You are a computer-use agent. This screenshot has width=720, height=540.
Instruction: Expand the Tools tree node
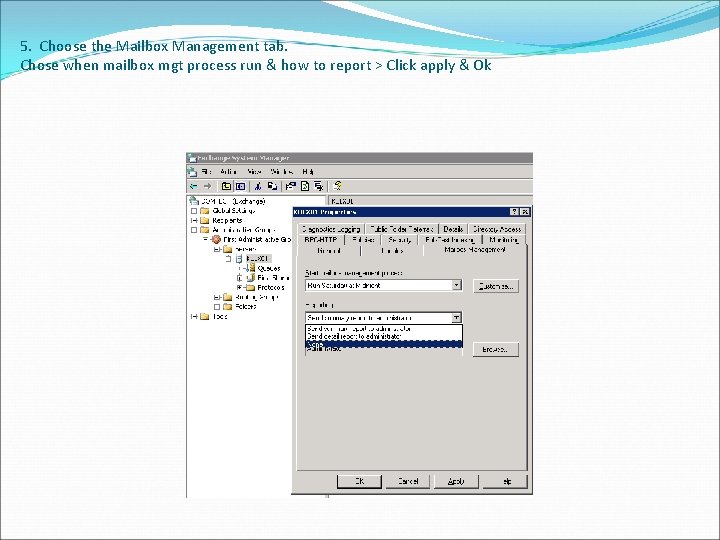click(194, 316)
